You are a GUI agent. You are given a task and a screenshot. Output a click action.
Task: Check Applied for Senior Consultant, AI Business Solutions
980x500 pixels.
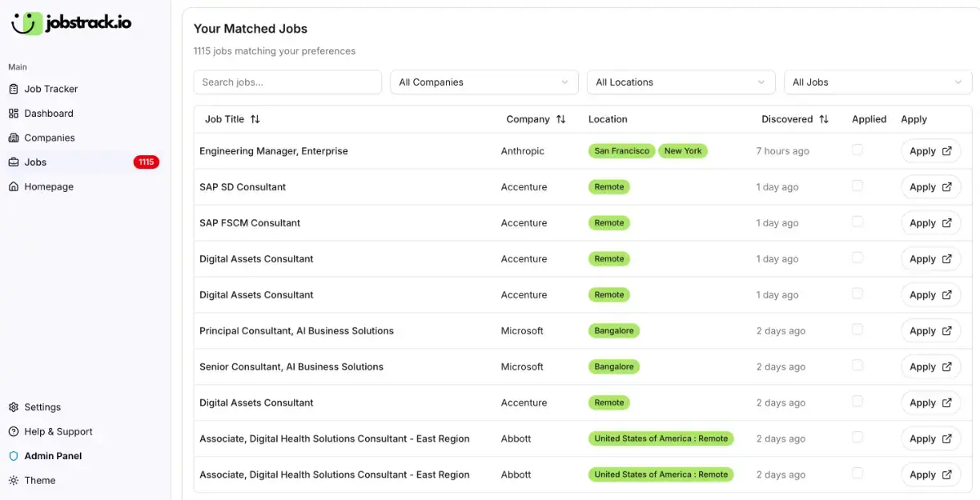click(857, 365)
